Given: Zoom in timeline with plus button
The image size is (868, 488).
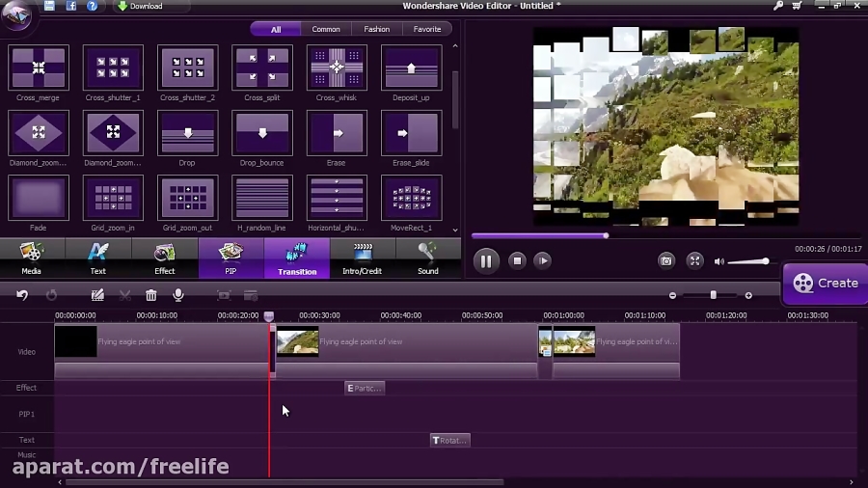Looking at the screenshot, I should coord(748,295).
